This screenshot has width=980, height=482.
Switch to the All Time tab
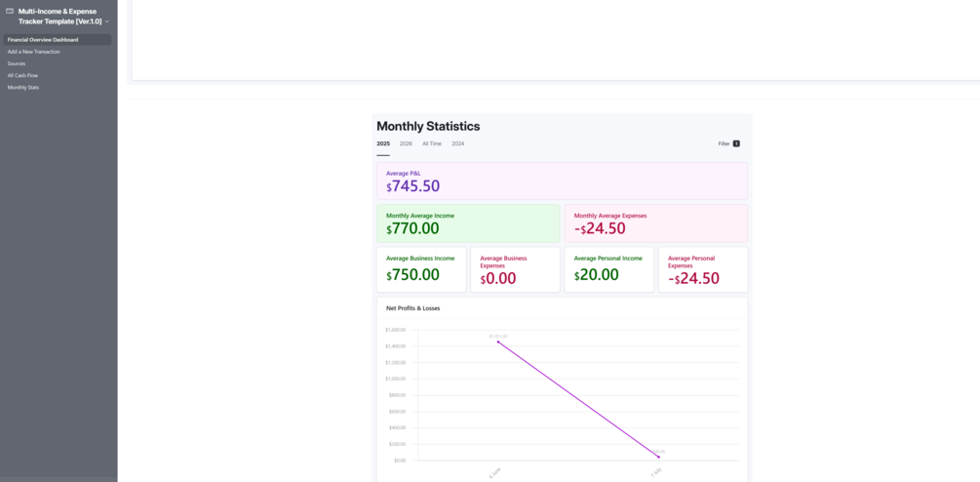432,143
